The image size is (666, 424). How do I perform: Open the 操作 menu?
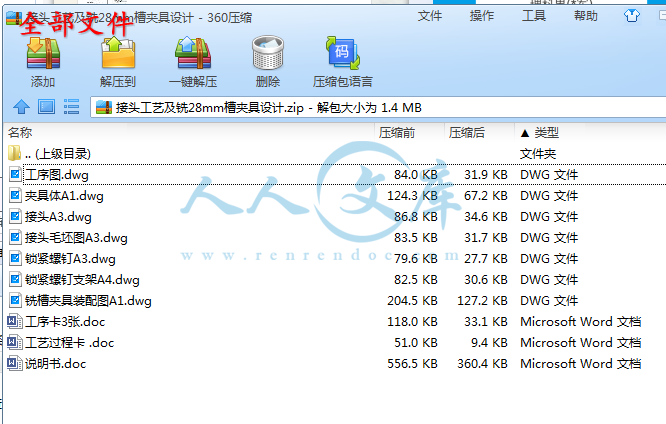point(482,16)
